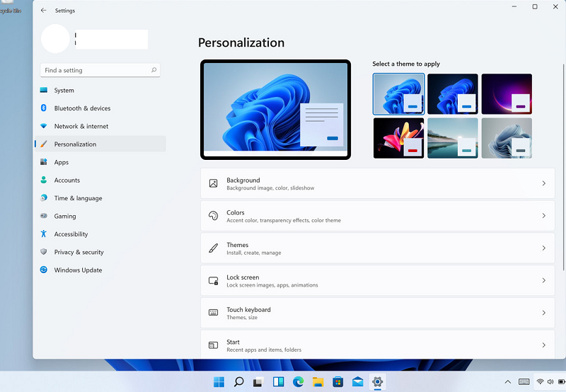Expand the Background settings chevron
566x392 pixels.
pyautogui.click(x=543, y=183)
